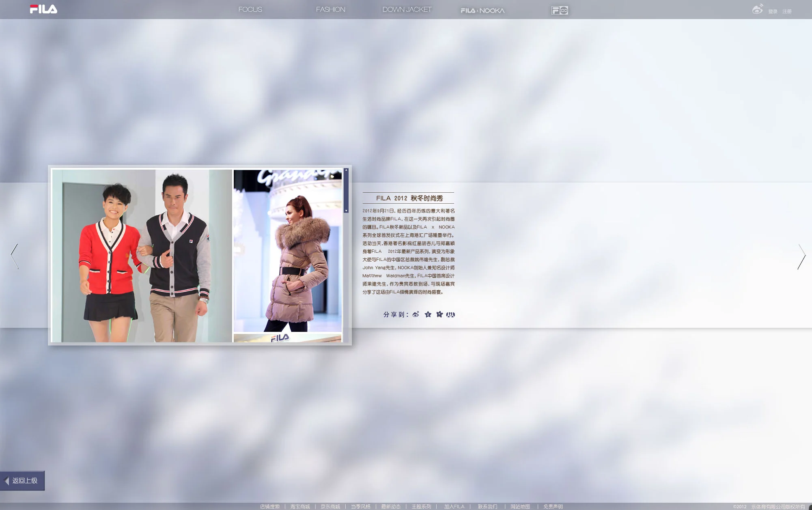Share to QZone star icon
This screenshot has height=510, width=812.
[x=428, y=314]
